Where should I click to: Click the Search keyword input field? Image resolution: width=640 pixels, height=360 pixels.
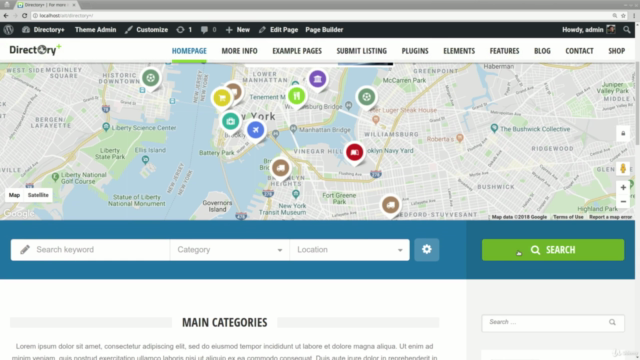[90, 250]
